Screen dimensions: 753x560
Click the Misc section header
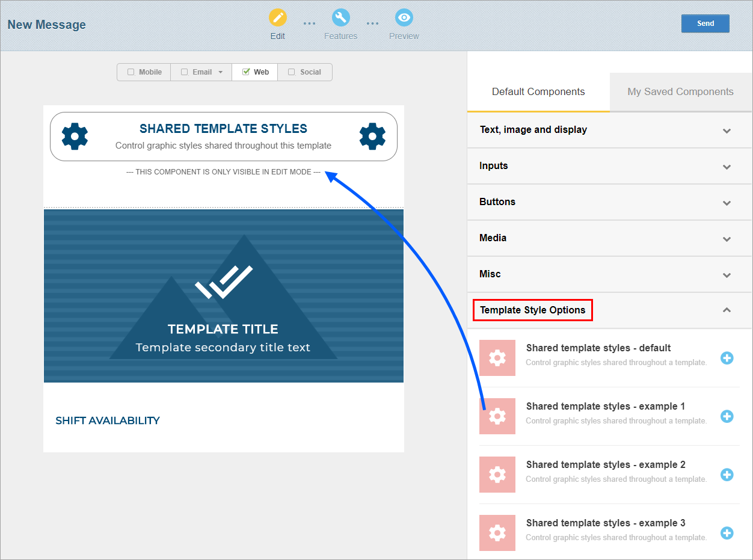tap(609, 274)
